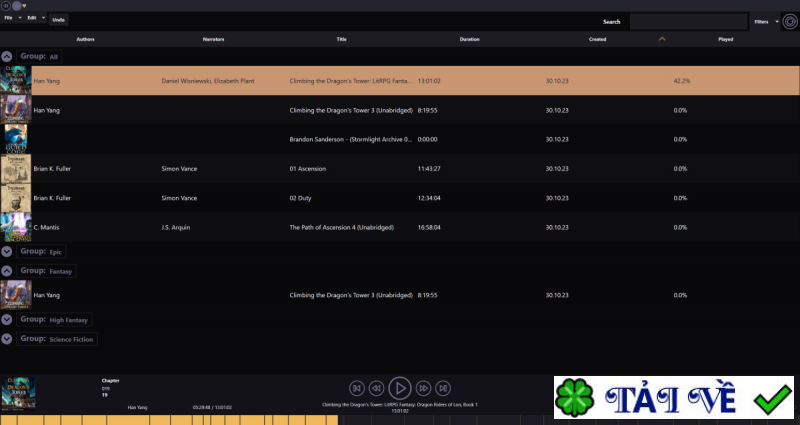Expand the Group High Fantasy section
800x425 pixels.
click(7, 320)
